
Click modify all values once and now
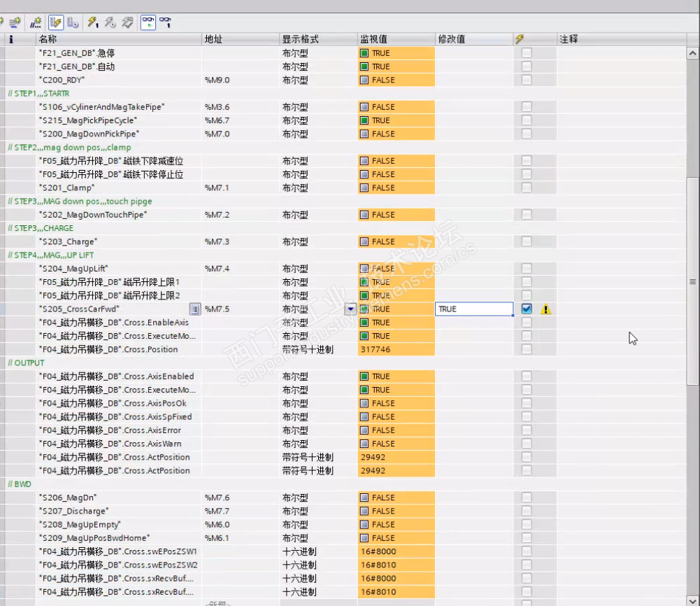coord(93,22)
